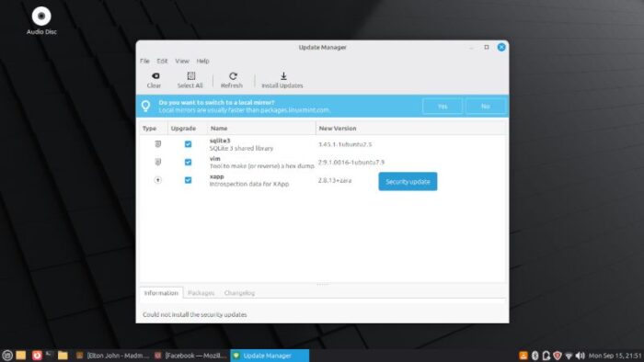The image size is (644, 362).
Task: Open the Edit menu
Action: [x=162, y=61]
